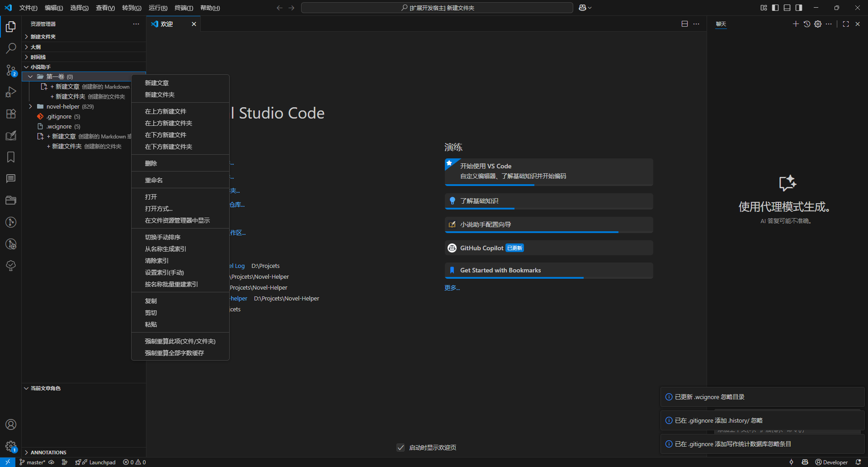Viewport: 868px width, 467px height.
Task: Click the 更多... link under walkthroughs
Action: pyautogui.click(x=452, y=288)
